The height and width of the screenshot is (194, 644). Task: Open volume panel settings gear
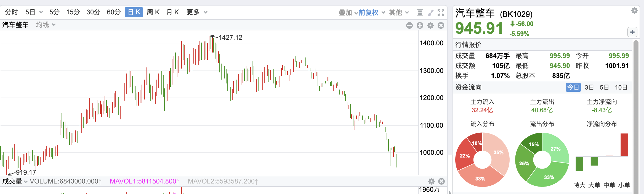[x=432, y=181]
